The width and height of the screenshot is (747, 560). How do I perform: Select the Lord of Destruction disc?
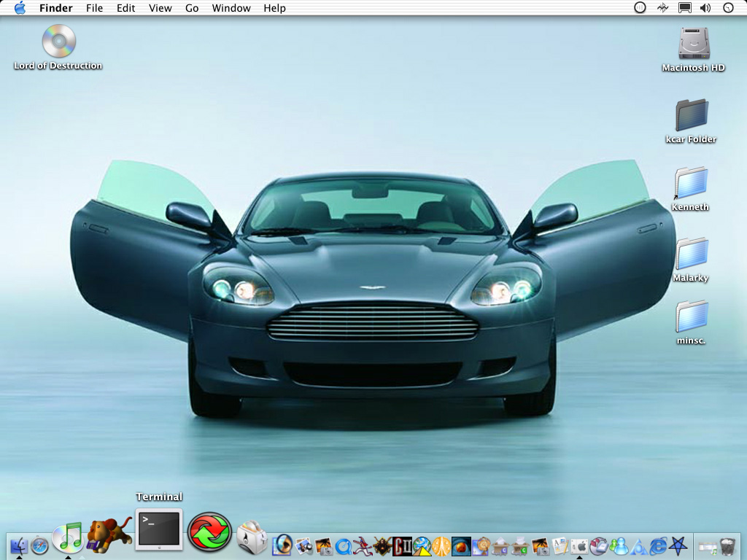(x=58, y=41)
